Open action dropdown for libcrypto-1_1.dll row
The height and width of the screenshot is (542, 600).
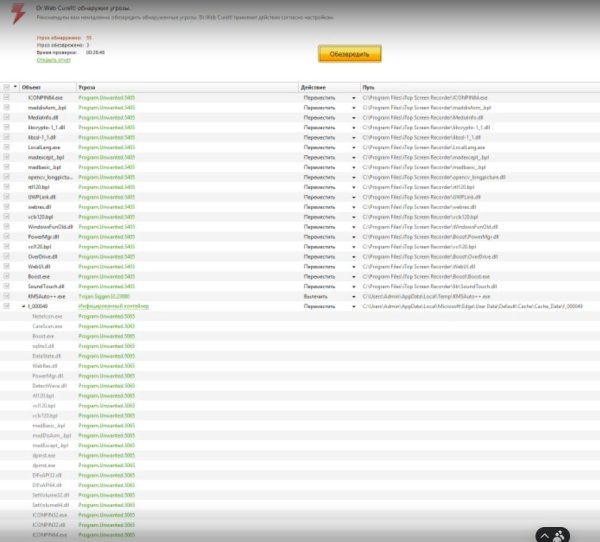(354, 128)
